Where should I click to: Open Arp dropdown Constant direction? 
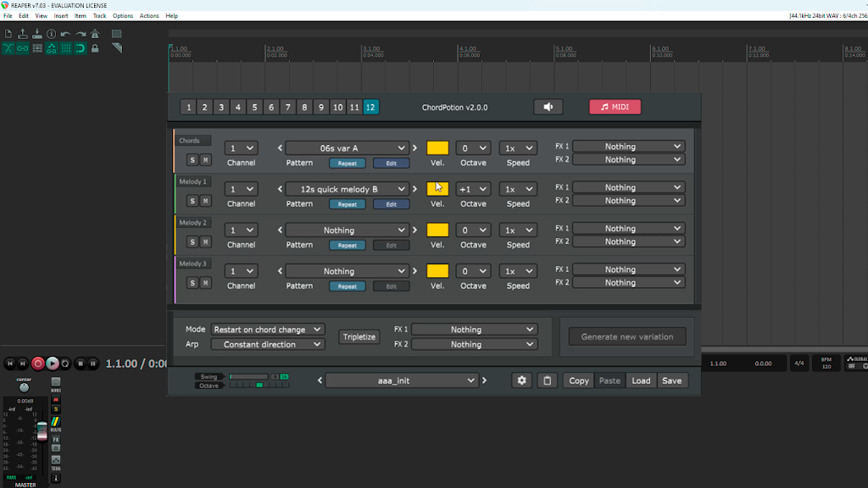(x=267, y=344)
